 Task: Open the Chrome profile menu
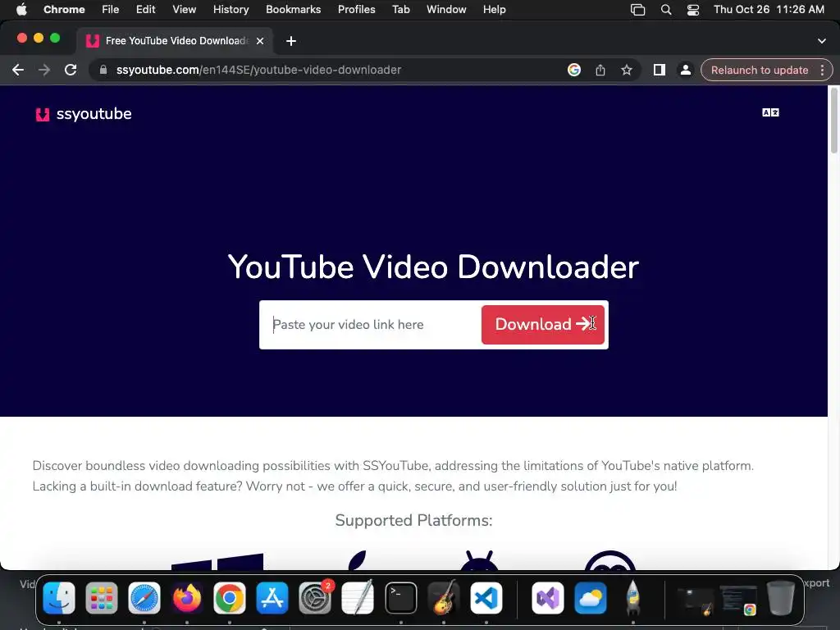[685, 71]
